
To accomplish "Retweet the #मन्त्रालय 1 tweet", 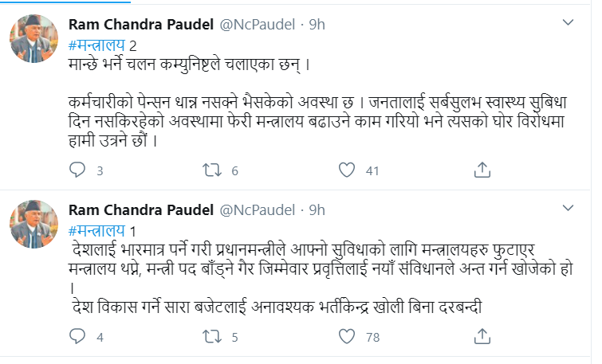I will point(211,338).
